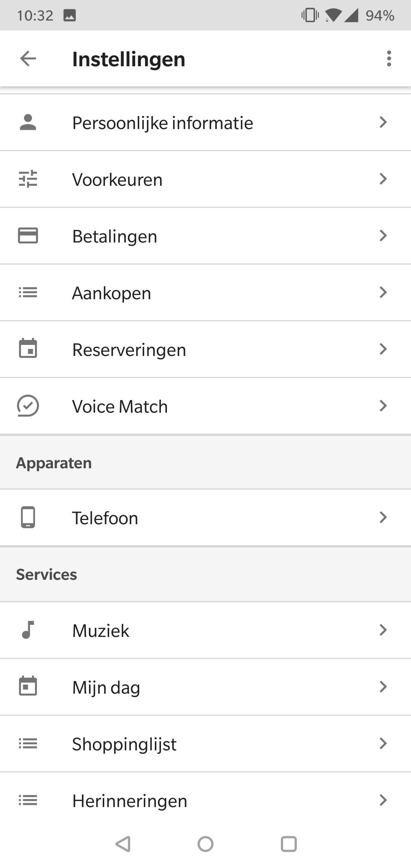Tap the Voice Match checkmark icon
The height and width of the screenshot is (868, 411).
tap(28, 406)
